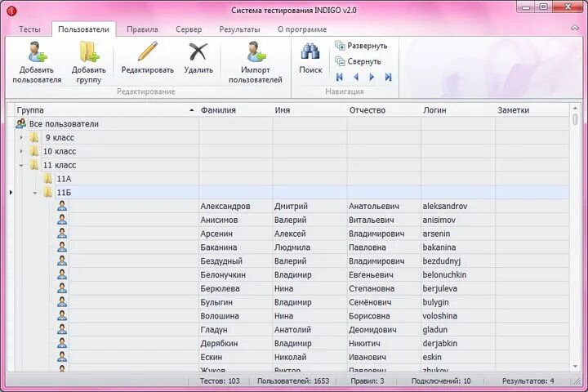The height and width of the screenshot is (392, 588).
Task: Expand the 9 класс group
Action: tap(21, 138)
